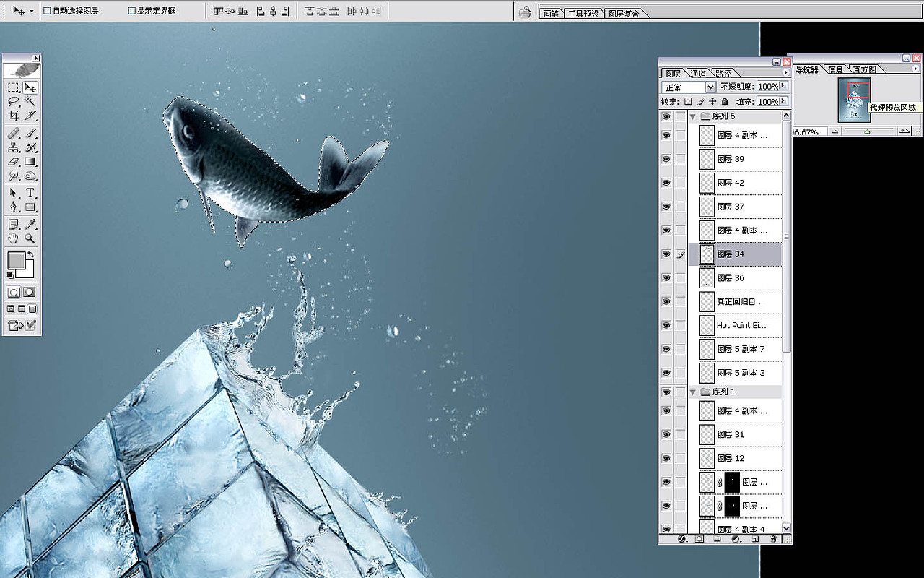The image size is (924, 578).
Task: Switch to the 信息 tab
Action: coord(835,69)
